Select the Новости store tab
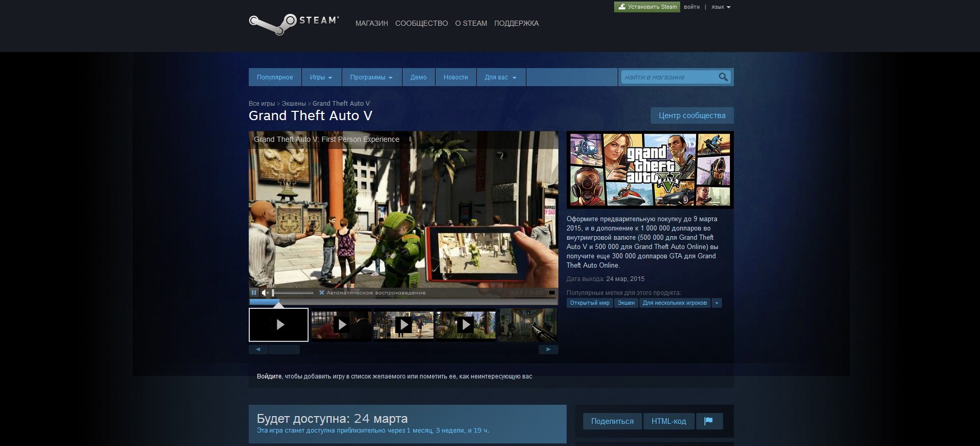This screenshot has width=980, height=446. (x=456, y=77)
